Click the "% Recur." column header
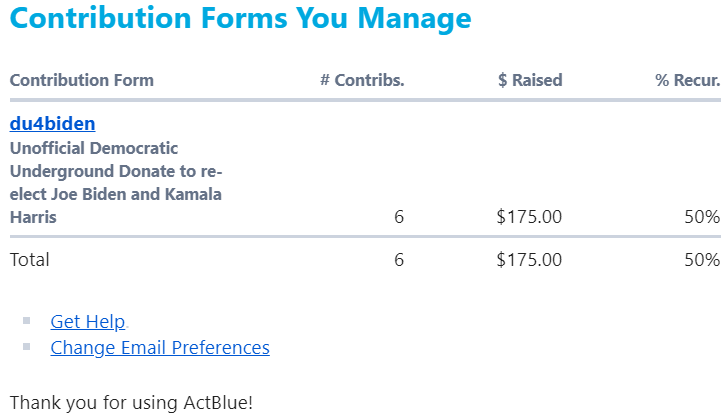 click(x=687, y=80)
